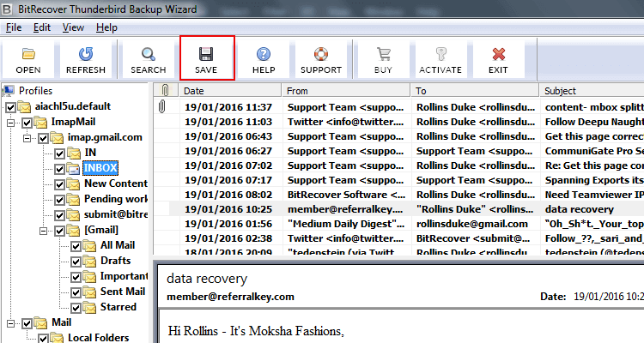The height and width of the screenshot is (343, 644).
Task: Uncheck the imap.gmail.com checkbox
Action: 44,138
